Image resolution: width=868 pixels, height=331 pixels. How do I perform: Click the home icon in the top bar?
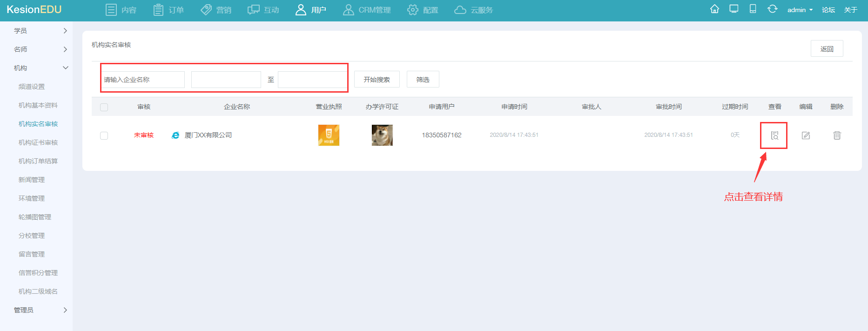point(714,9)
